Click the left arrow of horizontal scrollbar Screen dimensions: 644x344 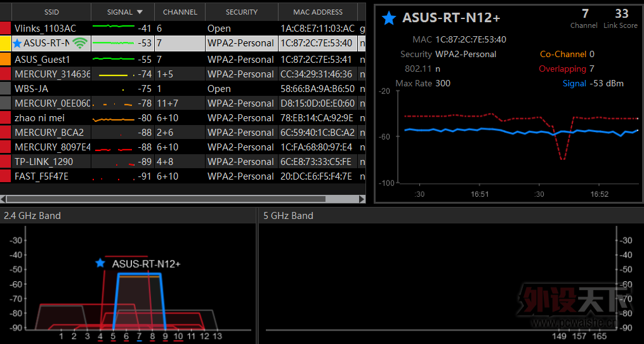(x=3, y=199)
